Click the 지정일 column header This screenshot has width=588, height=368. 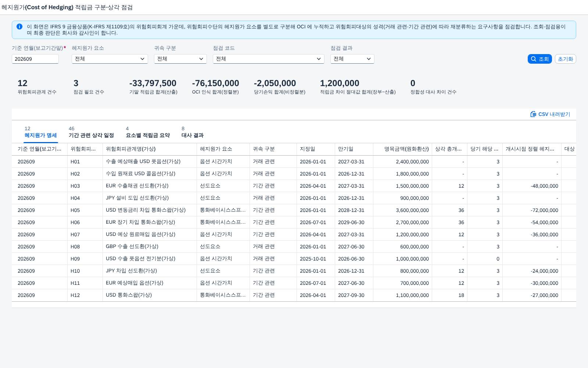pyautogui.click(x=316, y=149)
